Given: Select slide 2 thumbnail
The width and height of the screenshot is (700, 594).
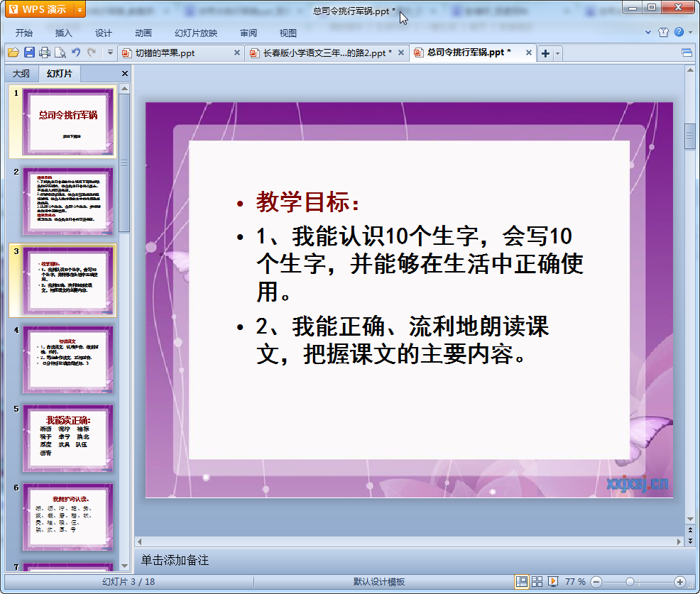Looking at the screenshot, I should (x=67, y=202).
